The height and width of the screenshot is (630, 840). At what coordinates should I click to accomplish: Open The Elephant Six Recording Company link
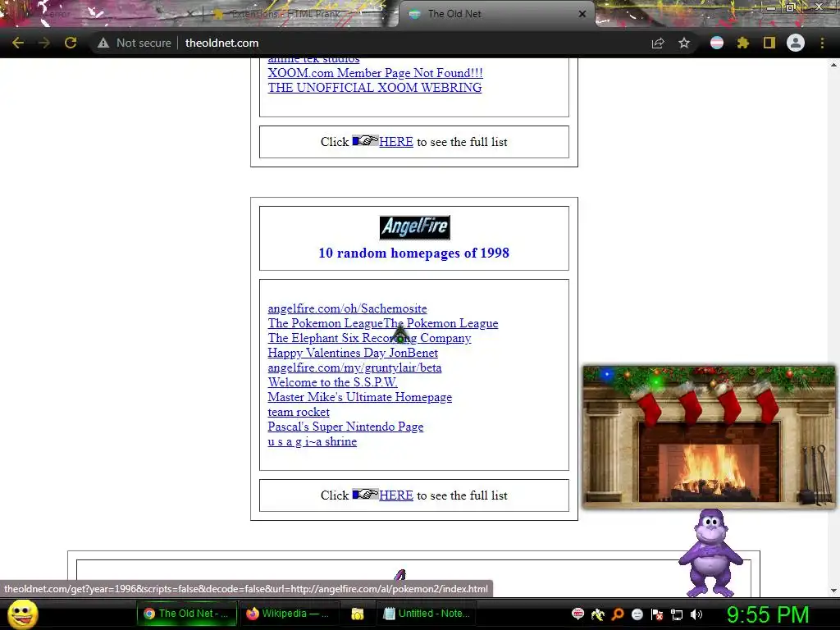(369, 338)
